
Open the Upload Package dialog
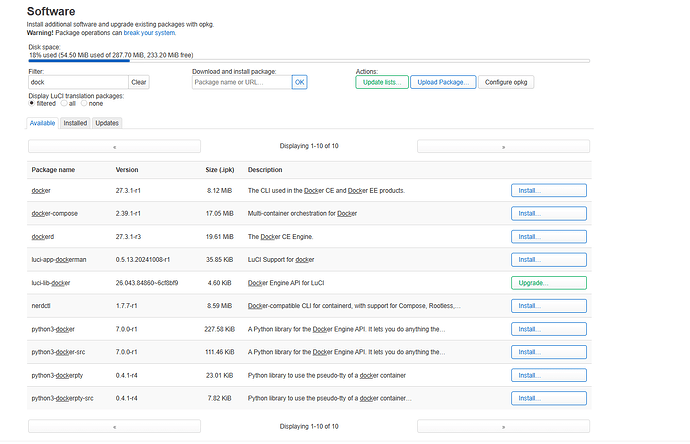(444, 82)
